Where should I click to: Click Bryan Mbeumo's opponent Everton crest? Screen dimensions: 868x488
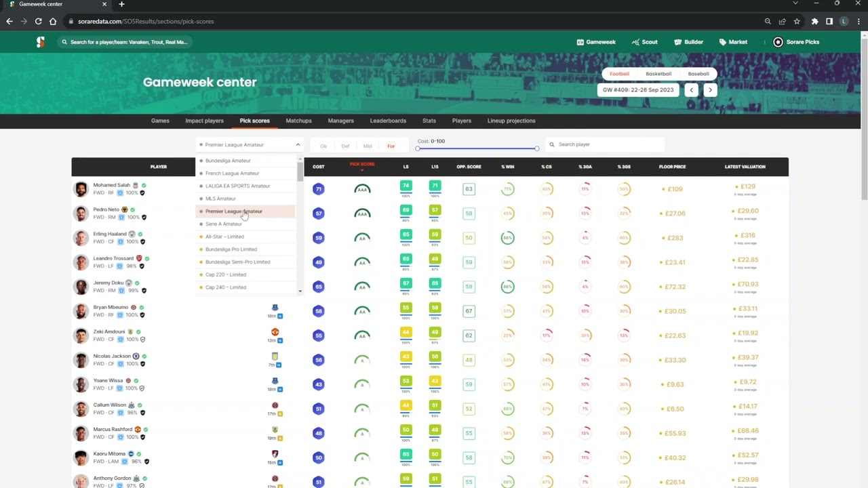click(x=275, y=308)
